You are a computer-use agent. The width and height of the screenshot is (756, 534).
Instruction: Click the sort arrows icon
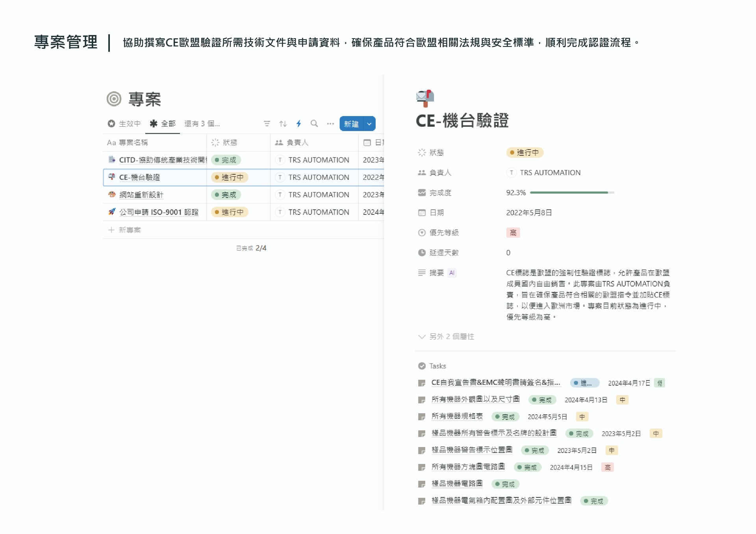pos(283,124)
